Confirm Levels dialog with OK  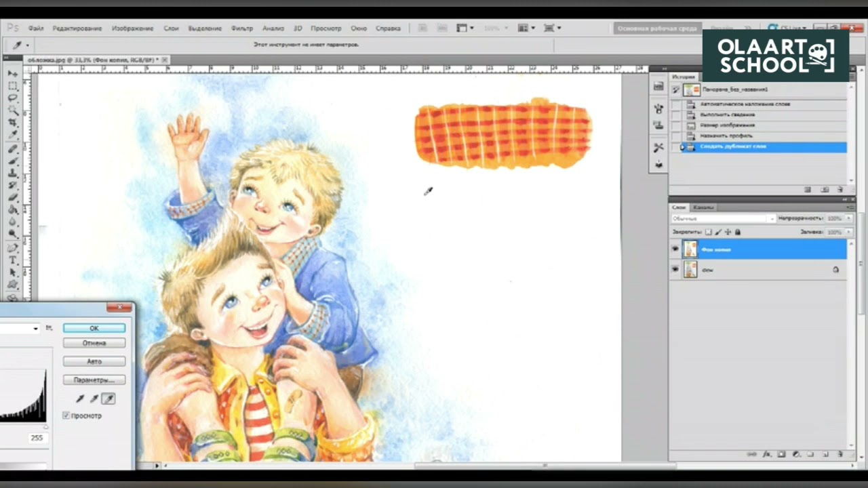pos(94,328)
